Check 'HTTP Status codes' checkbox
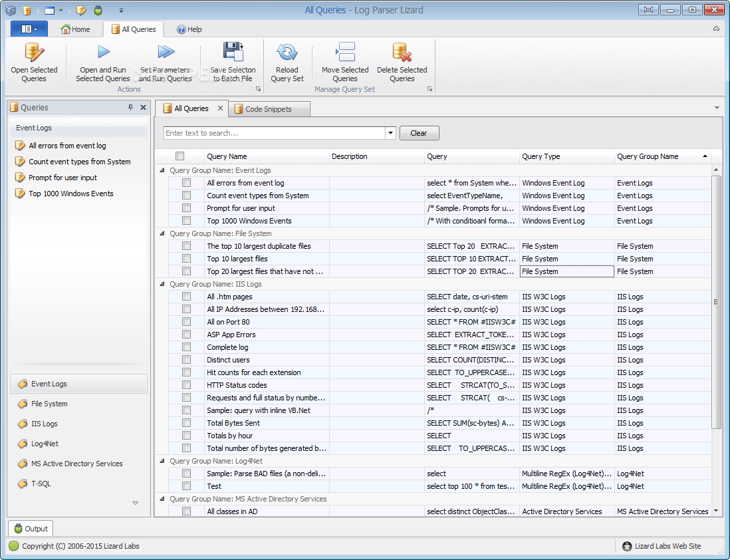 (x=187, y=385)
